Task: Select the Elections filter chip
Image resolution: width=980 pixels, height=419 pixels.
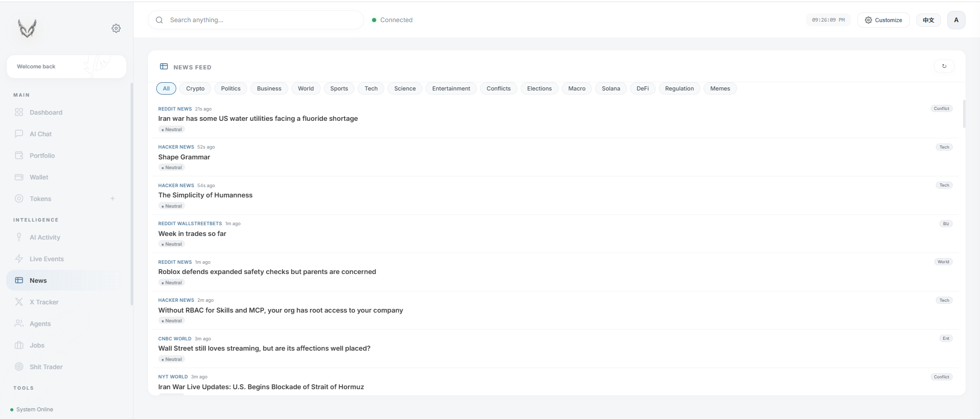Action: 540,88
